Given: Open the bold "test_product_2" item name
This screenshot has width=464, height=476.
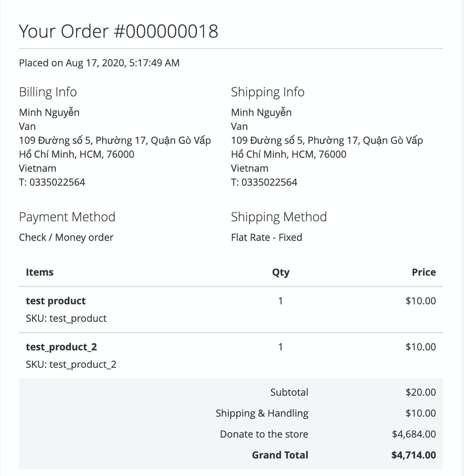Looking at the screenshot, I should 61,347.
